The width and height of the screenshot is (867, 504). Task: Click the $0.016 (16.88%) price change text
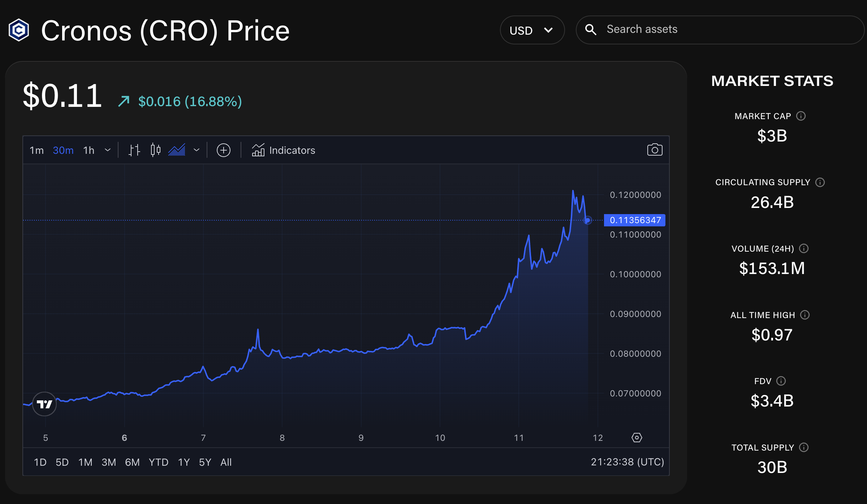(x=190, y=101)
